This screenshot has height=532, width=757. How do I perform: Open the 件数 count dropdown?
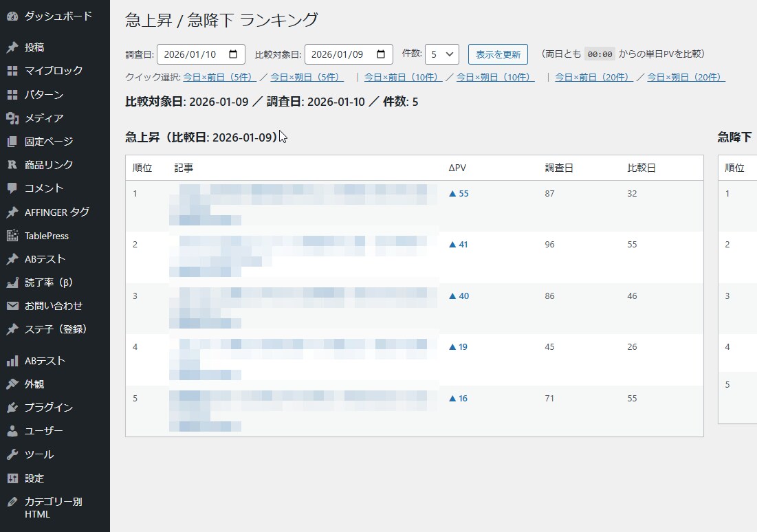click(441, 54)
